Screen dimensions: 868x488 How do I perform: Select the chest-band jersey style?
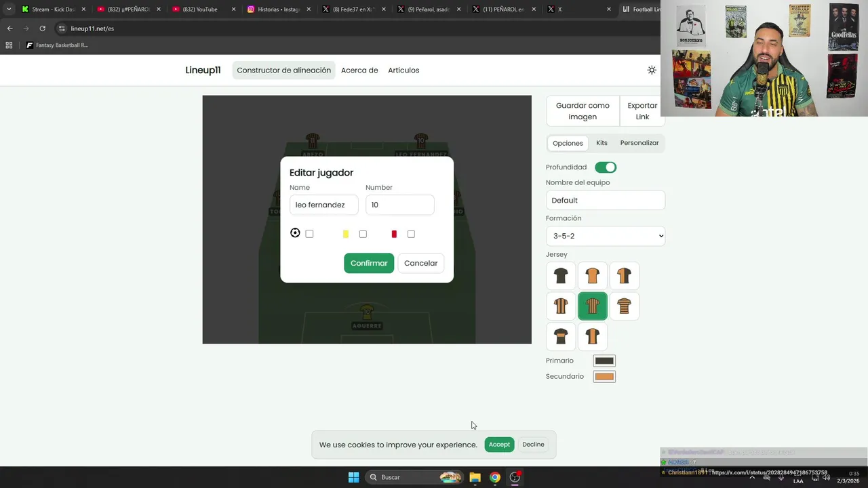coord(561,336)
